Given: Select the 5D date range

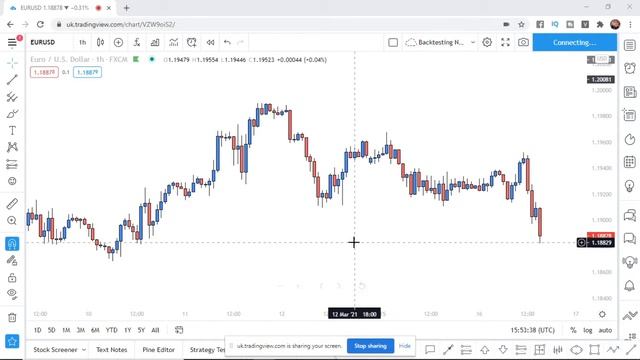Looking at the screenshot, I should 51,330.
